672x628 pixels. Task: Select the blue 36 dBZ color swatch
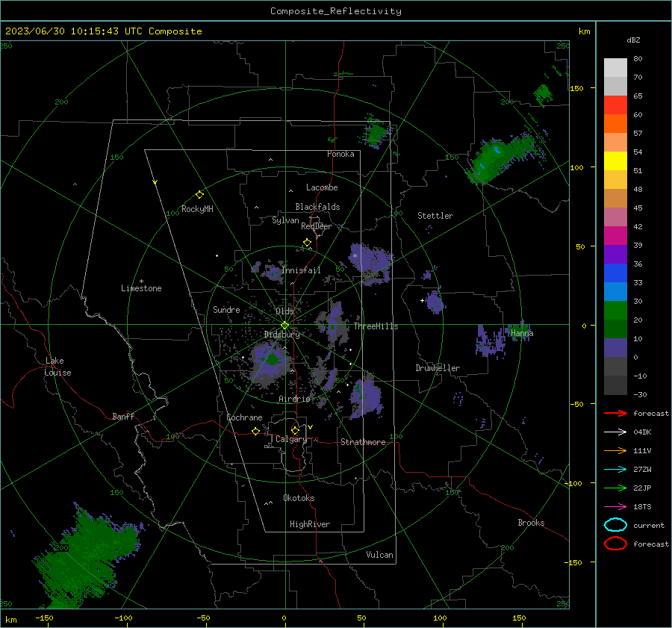pyautogui.click(x=615, y=273)
